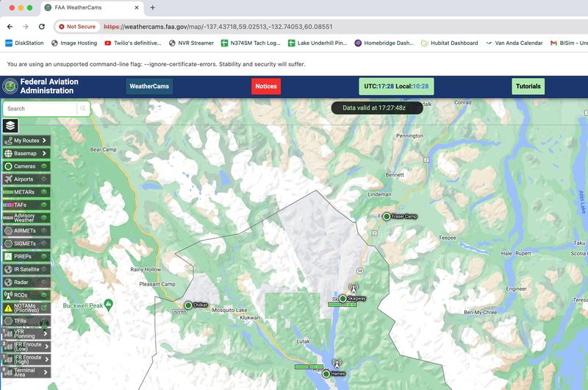Toggle TAFs layer visibility eye
588x390 pixels.
(x=44, y=205)
